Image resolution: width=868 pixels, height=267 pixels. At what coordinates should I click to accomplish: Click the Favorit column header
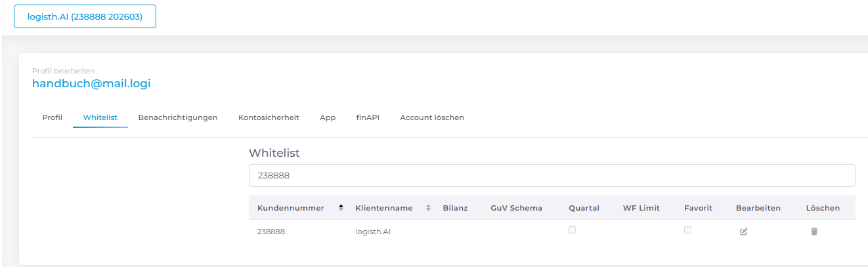coord(698,208)
